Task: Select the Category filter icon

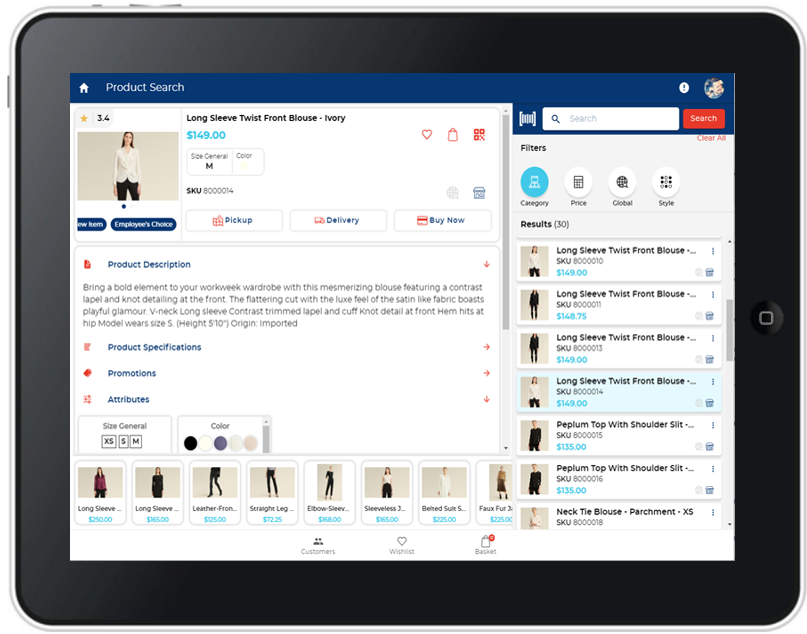Action: [534, 182]
